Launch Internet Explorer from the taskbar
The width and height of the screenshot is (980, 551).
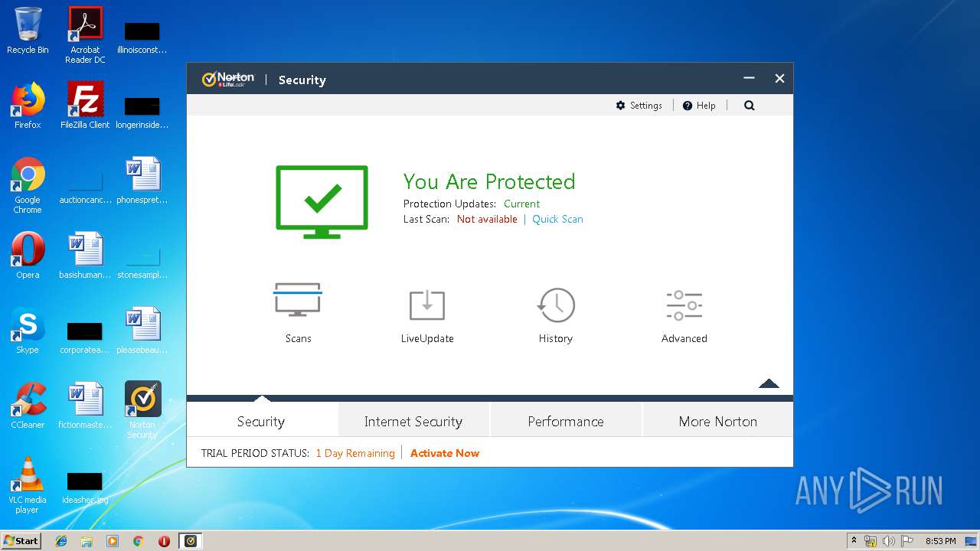coord(61,541)
